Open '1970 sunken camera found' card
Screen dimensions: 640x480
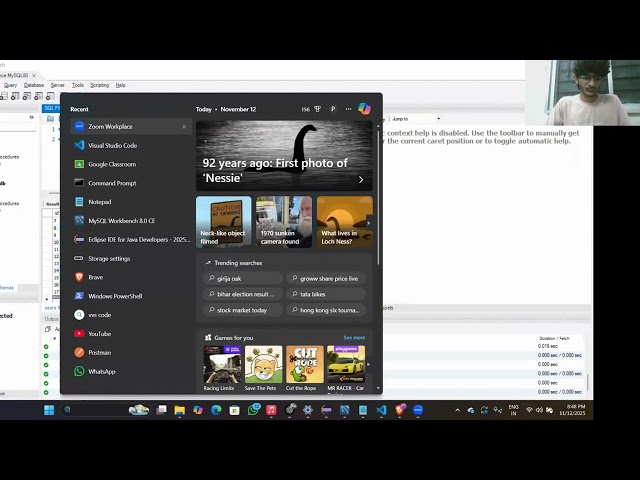click(284, 222)
